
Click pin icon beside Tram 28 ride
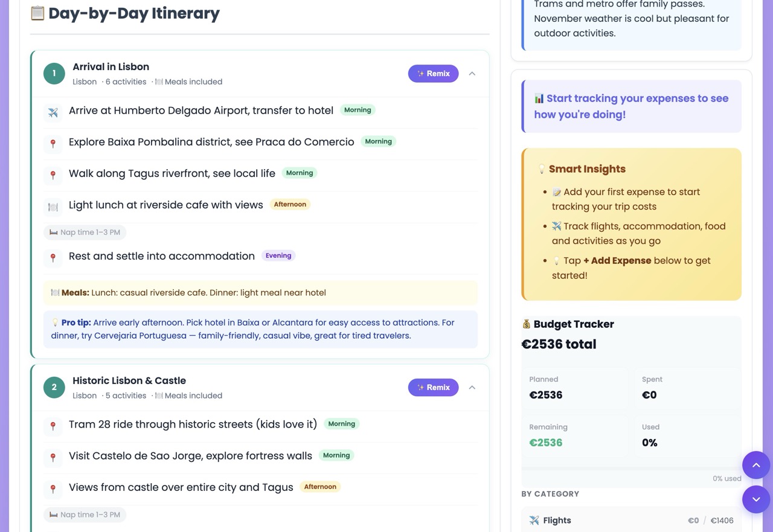pyautogui.click(x=53, y=426)
